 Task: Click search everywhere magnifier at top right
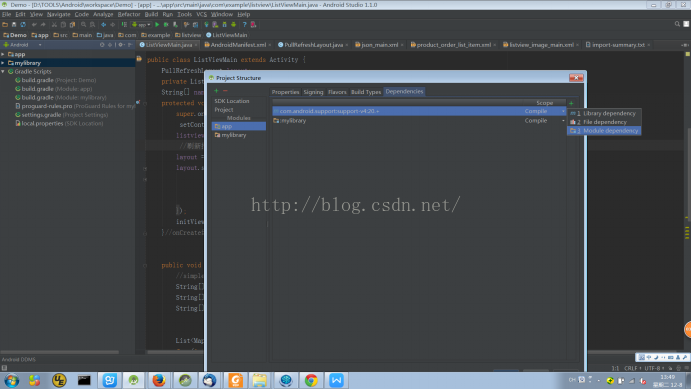pyautogui.click(x=677, y=24)
